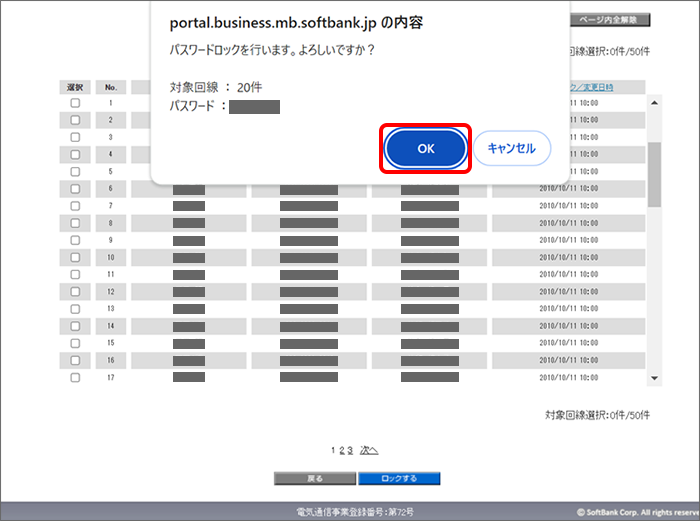Click the 選択 column header
The height and width of the screenshot is (521, 700).
pyautogui.click(x=75, y=87)
